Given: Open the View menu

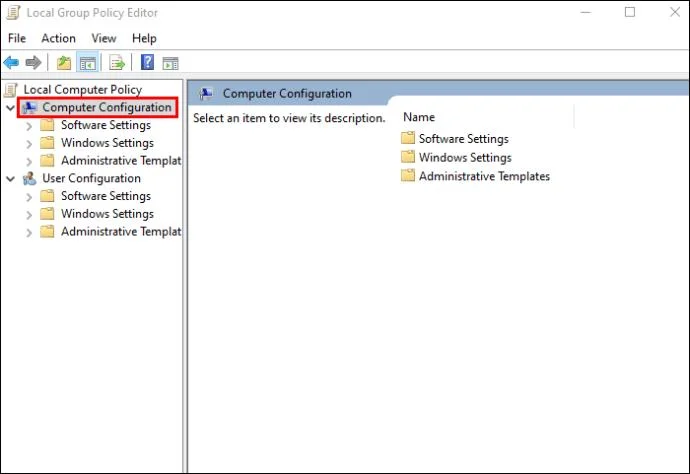Looking at the screenshot, I should tap(104, 38).
